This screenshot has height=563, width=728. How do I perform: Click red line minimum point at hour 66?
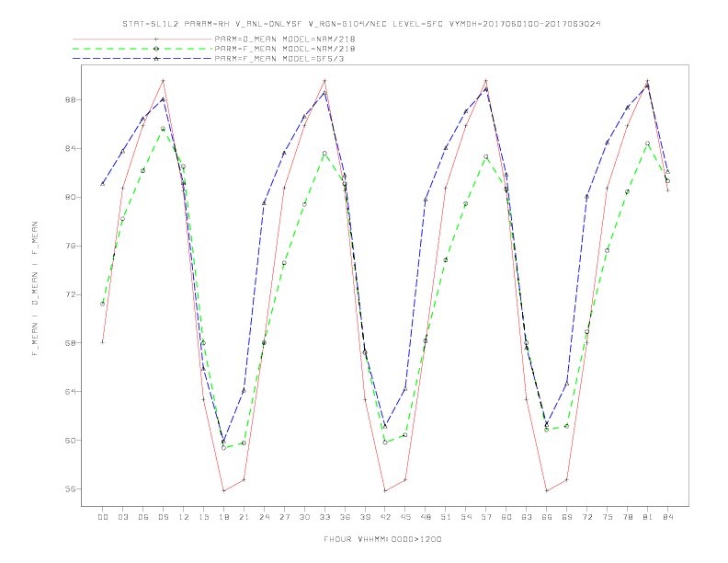[x=547, y=491]
